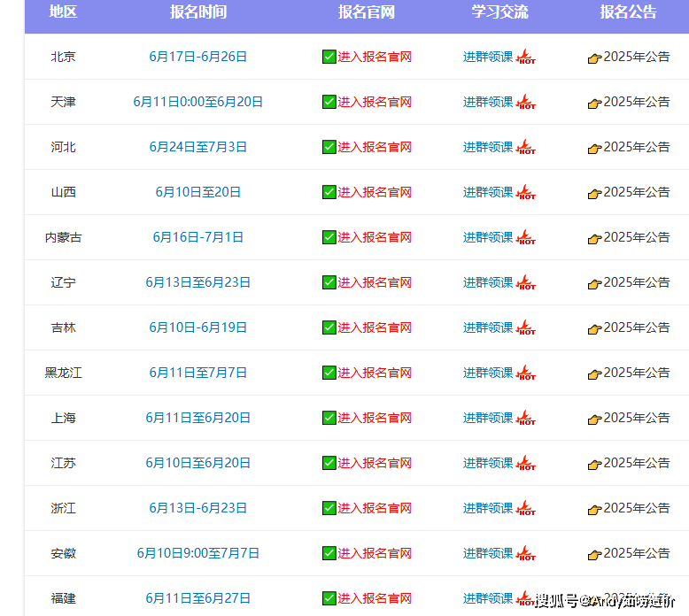Click date 6月11日至6月27日
The width and height of the screenshot is (689, 616).
197,598
